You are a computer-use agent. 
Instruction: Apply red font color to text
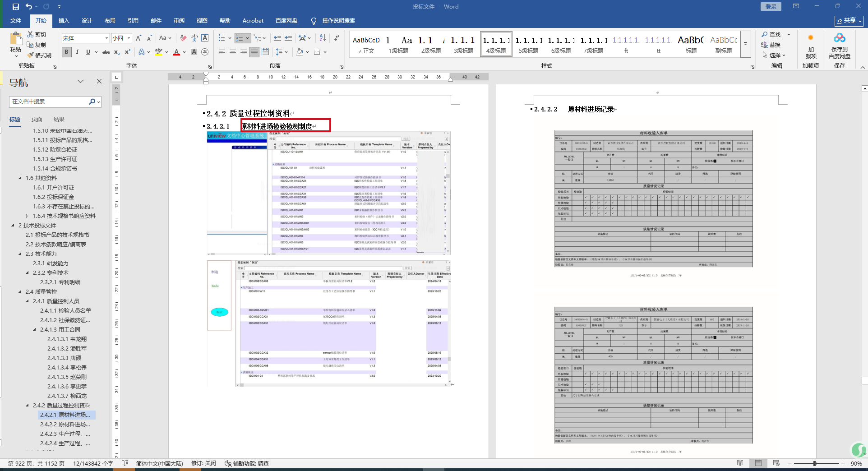[x=176, y=52]
